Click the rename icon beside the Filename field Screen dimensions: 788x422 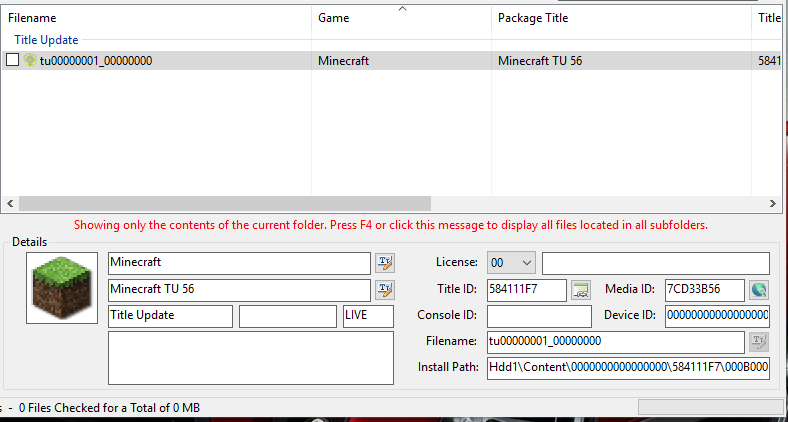(759, 342)
